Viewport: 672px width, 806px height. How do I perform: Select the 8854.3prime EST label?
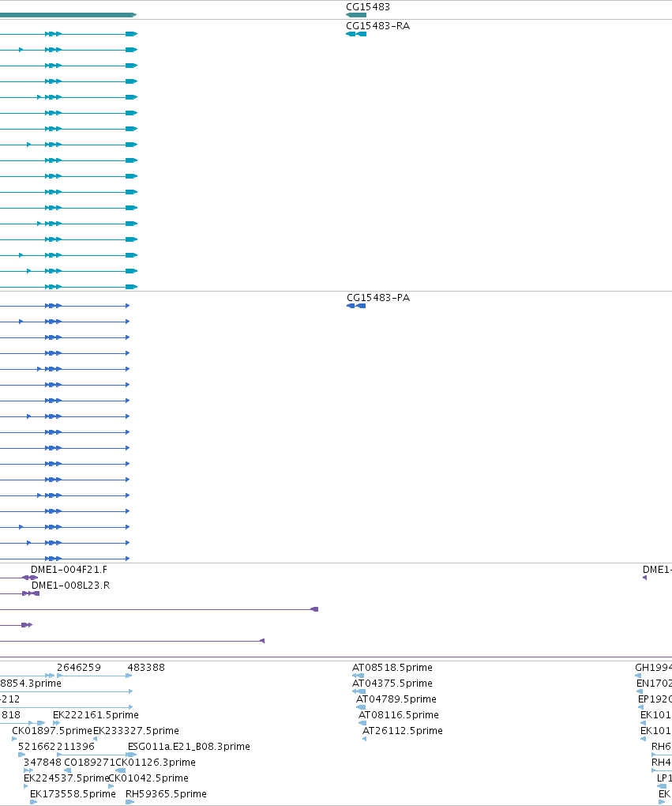point(30,684)
